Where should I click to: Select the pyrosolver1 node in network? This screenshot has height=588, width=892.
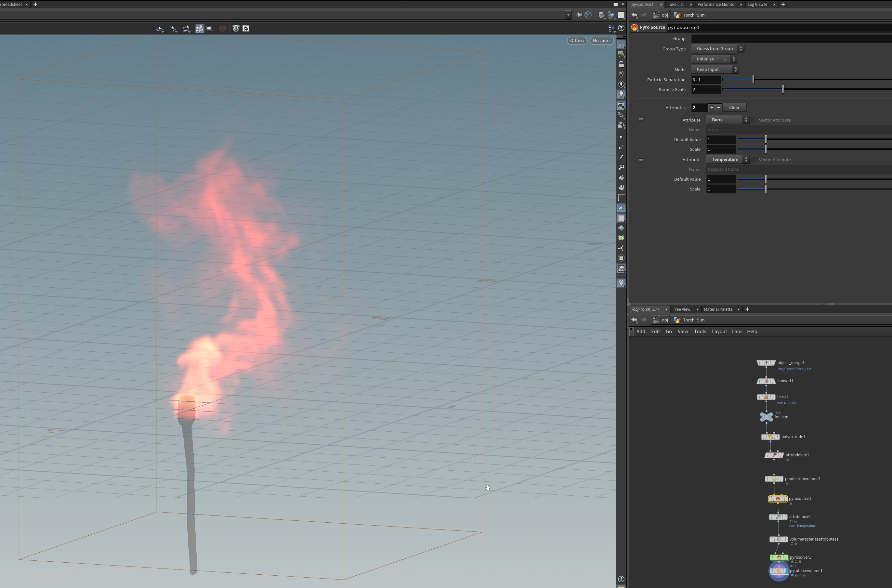(x=779, y=557)
